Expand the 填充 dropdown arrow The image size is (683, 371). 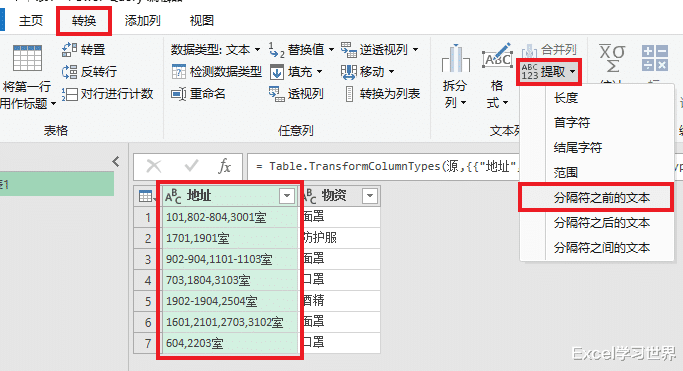point(319,71)
